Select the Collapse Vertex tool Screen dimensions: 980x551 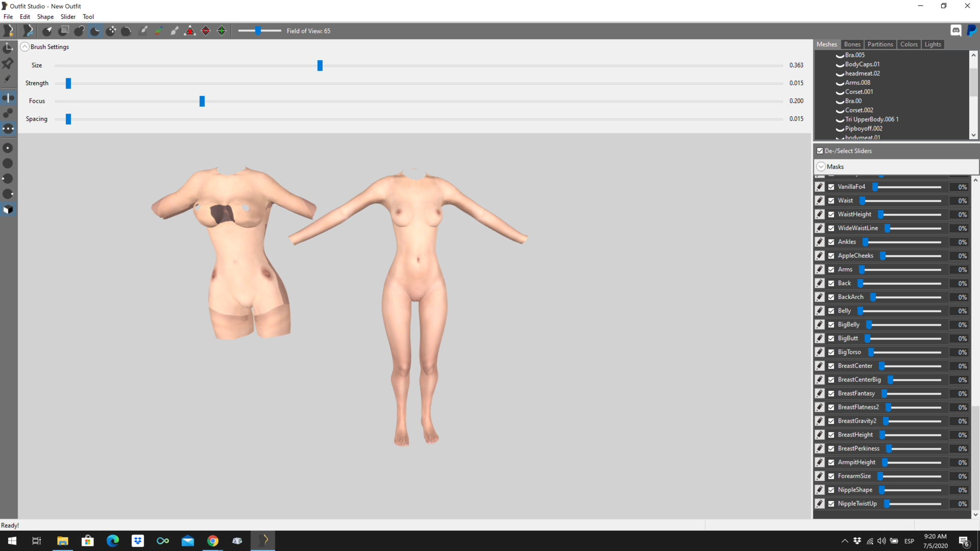click(190, 31)
